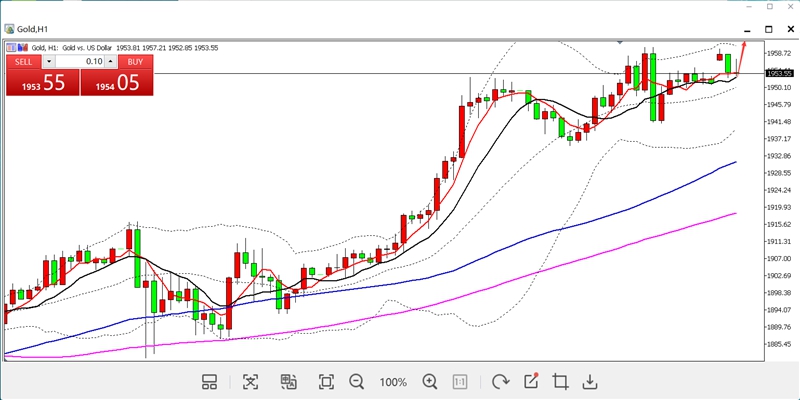Viewport: 800px width, 400px height.
Task: Rotate the image clockwise
Action: (500, 381)
